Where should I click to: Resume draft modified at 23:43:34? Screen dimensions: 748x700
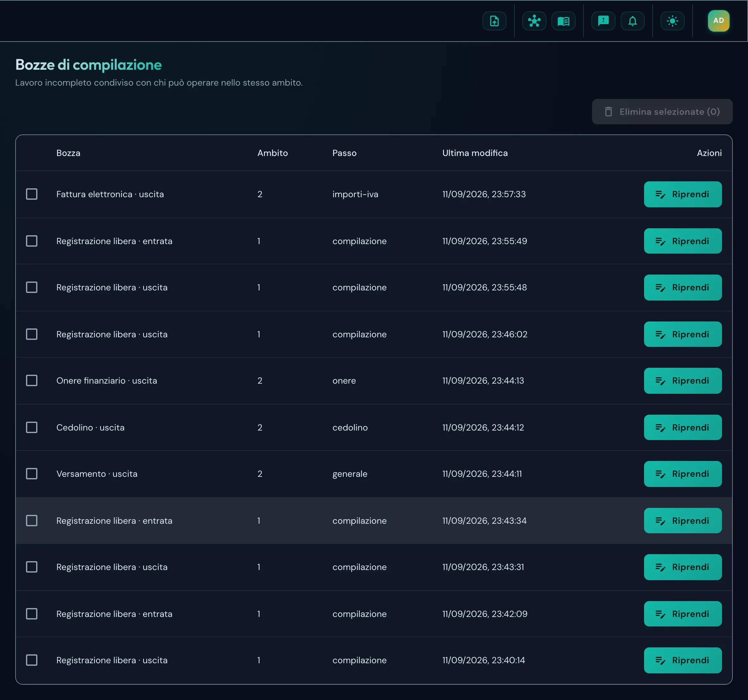coord(682,521)
